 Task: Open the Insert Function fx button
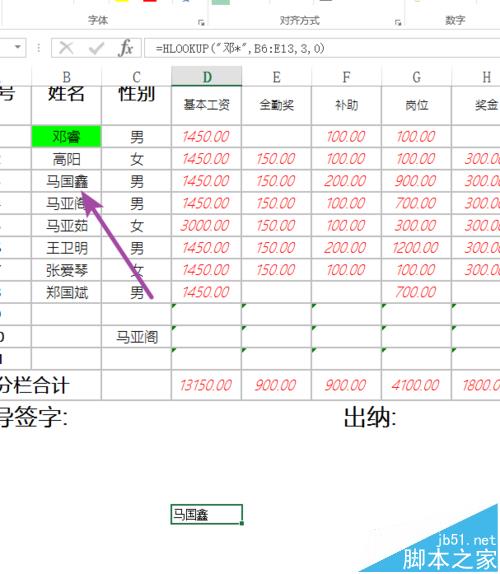coord(126,48)
